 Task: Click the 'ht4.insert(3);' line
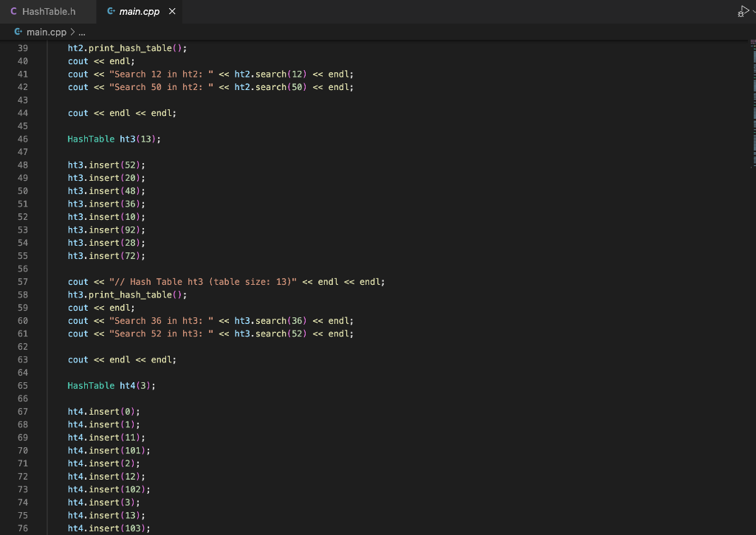click(x=103, y=503)
